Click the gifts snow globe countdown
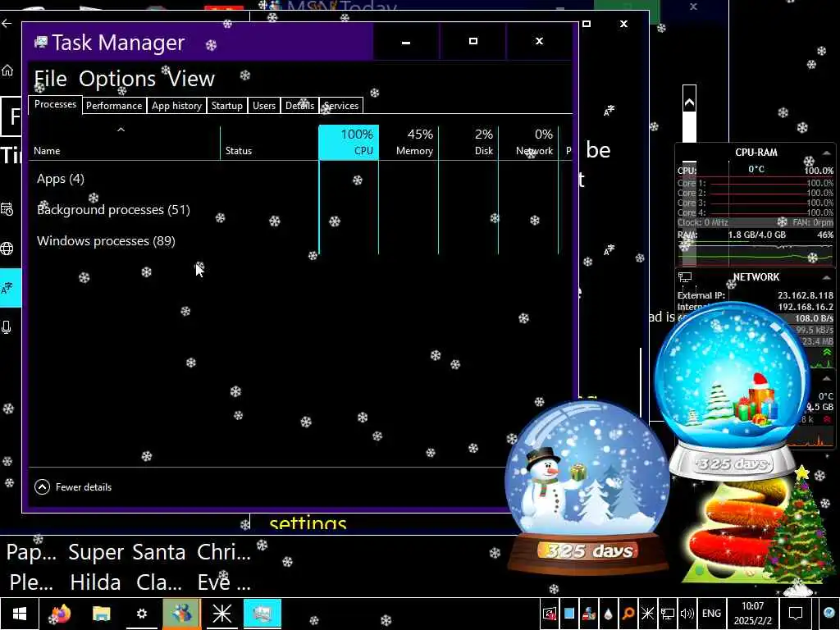Screen dimensions: 840x630 tap(733, 391)
